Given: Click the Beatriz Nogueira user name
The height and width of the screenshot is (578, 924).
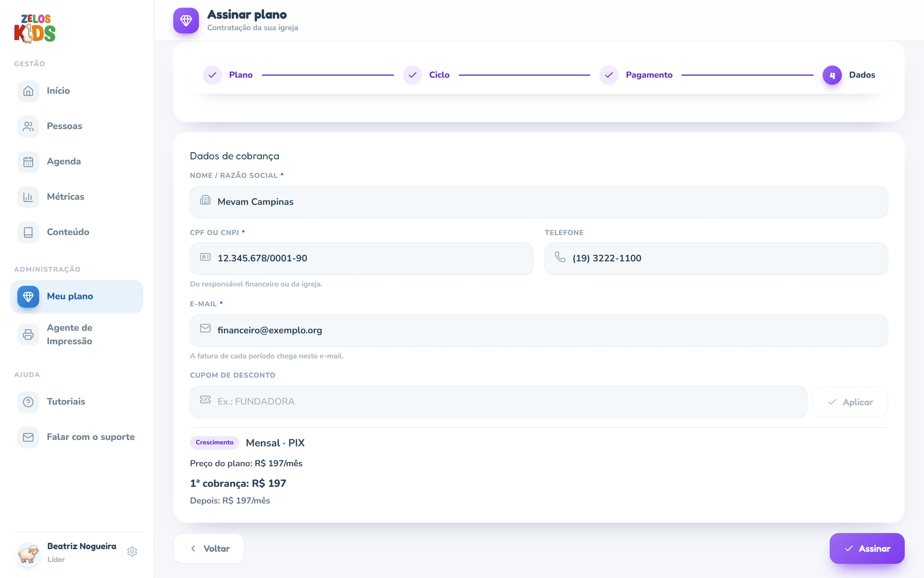Looking at the screenshot, I should click(x=82, y=546).
